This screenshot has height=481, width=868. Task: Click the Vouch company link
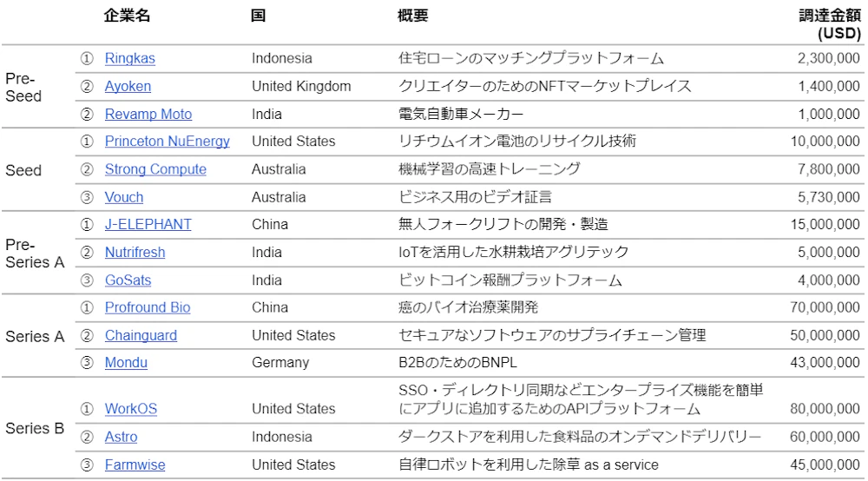[x=124, y=197]
